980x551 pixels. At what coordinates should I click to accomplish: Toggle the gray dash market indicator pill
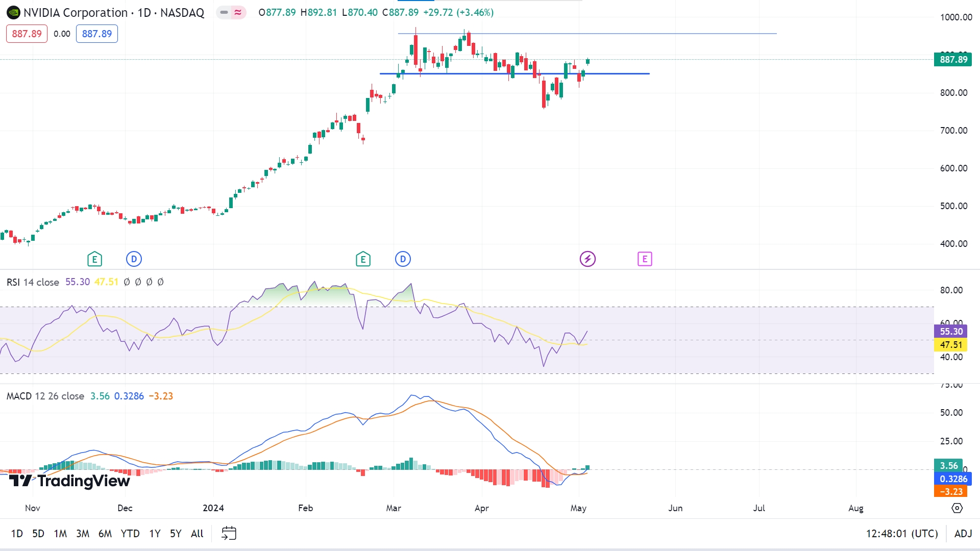[224, 13]
